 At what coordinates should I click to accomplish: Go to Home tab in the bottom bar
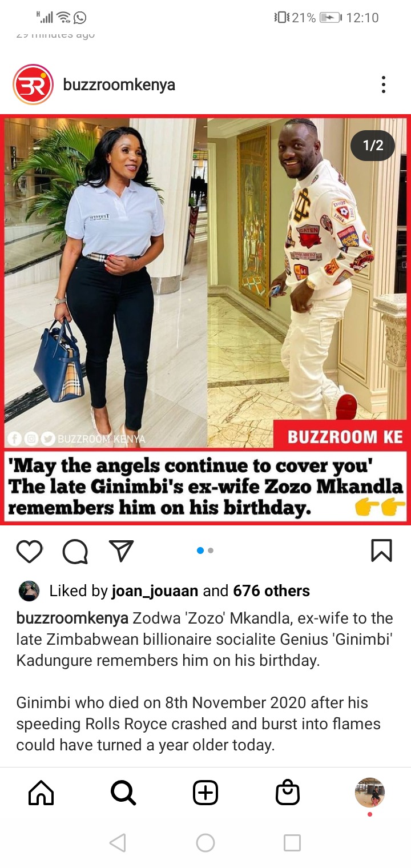coord(41,793)
